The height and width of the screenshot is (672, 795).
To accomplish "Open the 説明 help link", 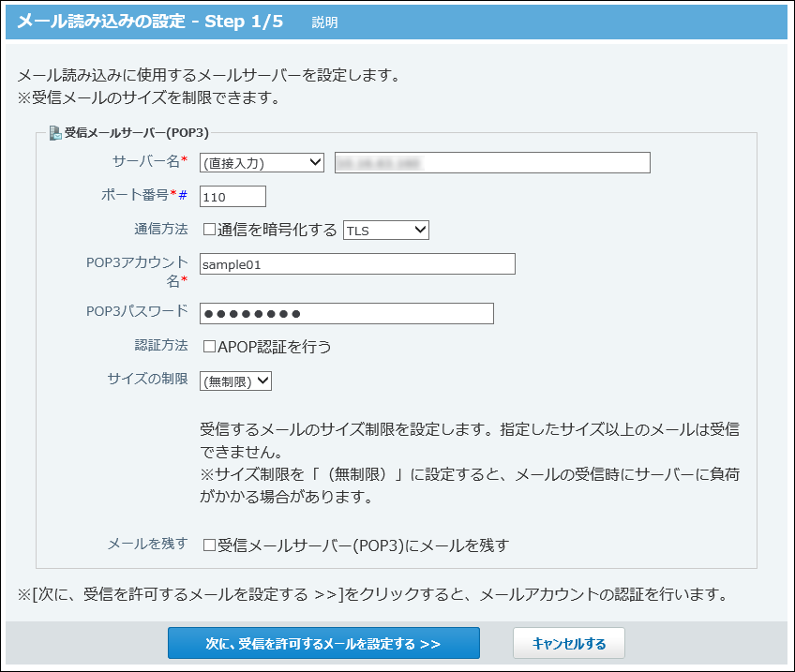I will pos(324,22).
